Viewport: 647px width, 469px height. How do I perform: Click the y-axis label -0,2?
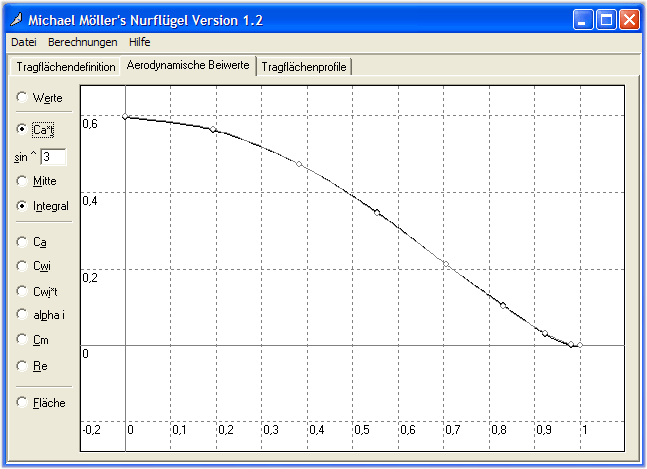tap(91, 430)
